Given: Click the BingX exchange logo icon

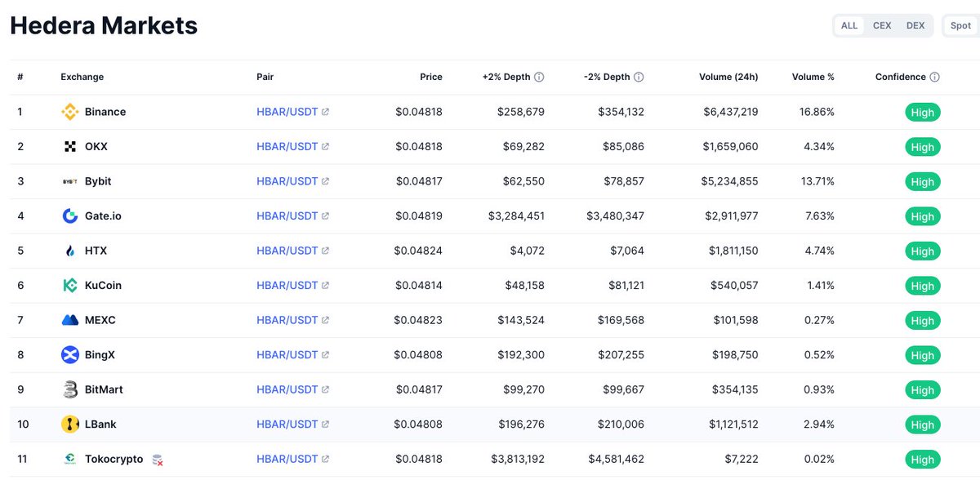Looking at the screenshot, I should pyautogui.click(x=70, y=355).
